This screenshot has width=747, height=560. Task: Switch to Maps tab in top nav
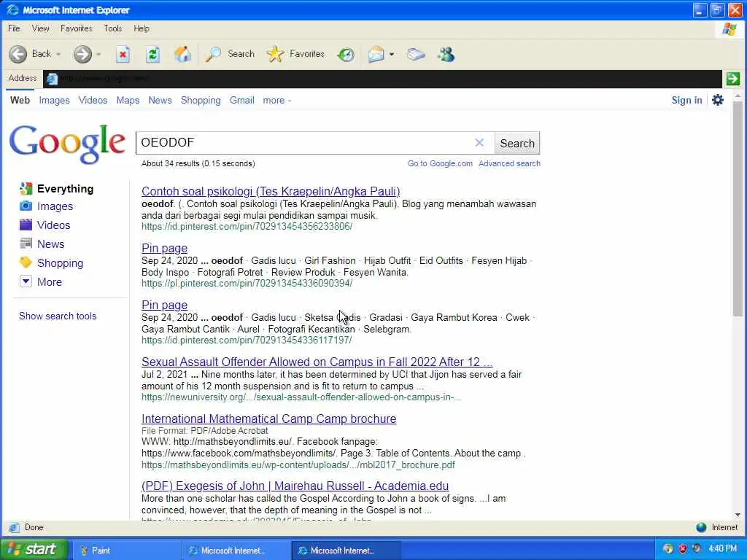pyautogui.click(x=128, y=101)
